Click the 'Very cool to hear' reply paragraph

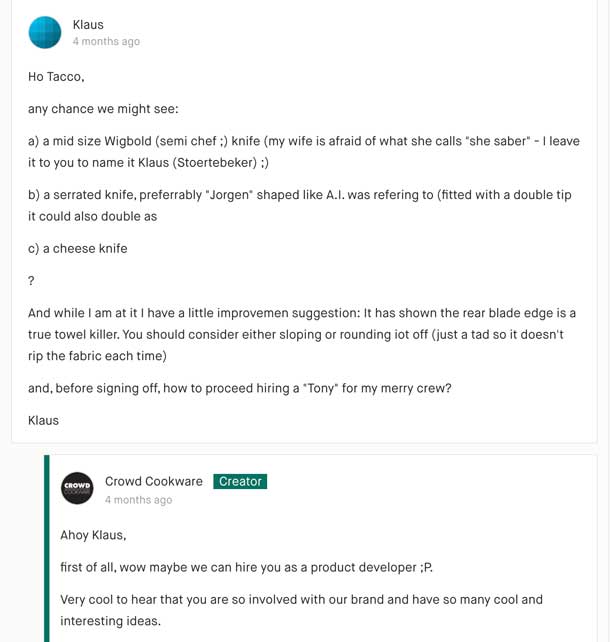click(x=301, y=610)
